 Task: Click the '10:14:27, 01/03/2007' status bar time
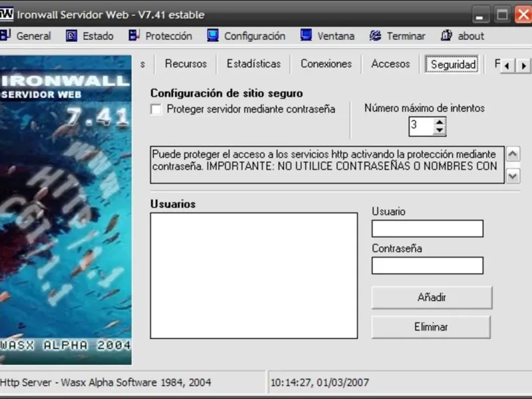click(x=320, y=382)
